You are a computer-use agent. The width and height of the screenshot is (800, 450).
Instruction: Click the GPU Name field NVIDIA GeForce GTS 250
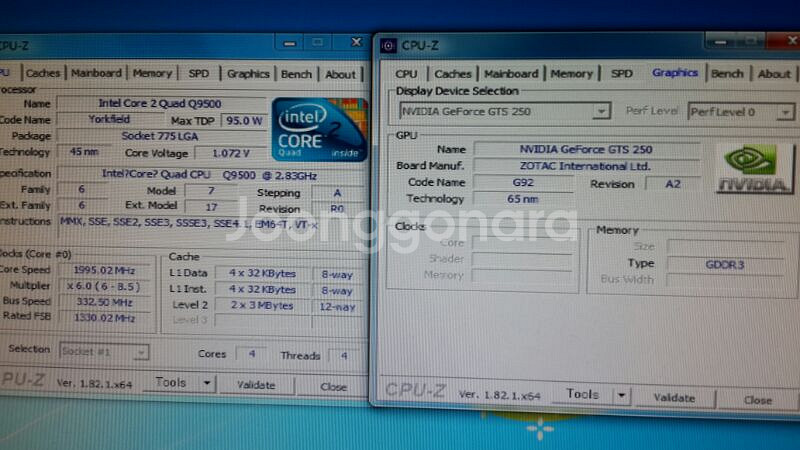586,149
